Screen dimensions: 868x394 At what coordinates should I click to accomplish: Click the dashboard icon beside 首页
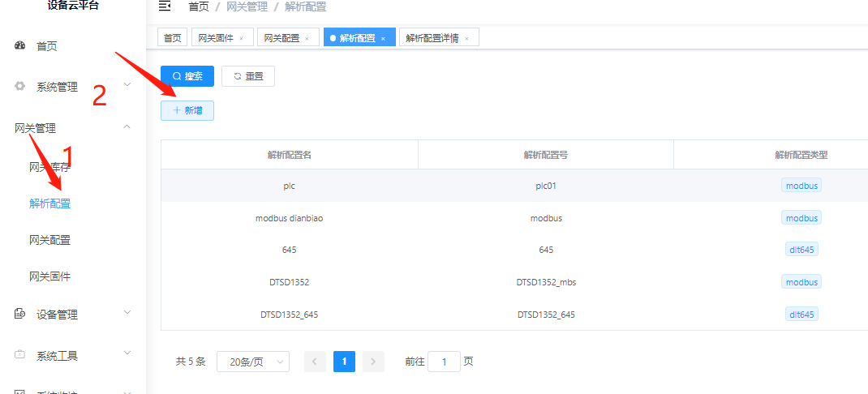coord(20,46)
